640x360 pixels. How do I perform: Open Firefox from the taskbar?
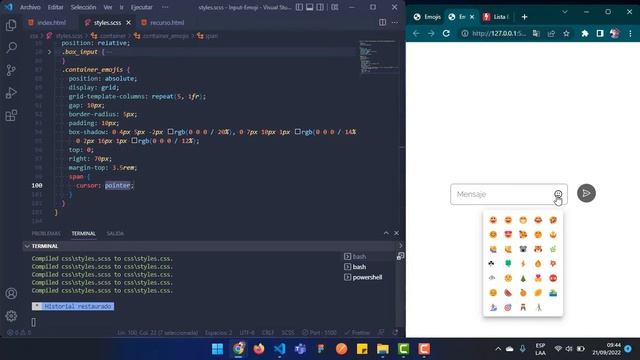point(259,349)
